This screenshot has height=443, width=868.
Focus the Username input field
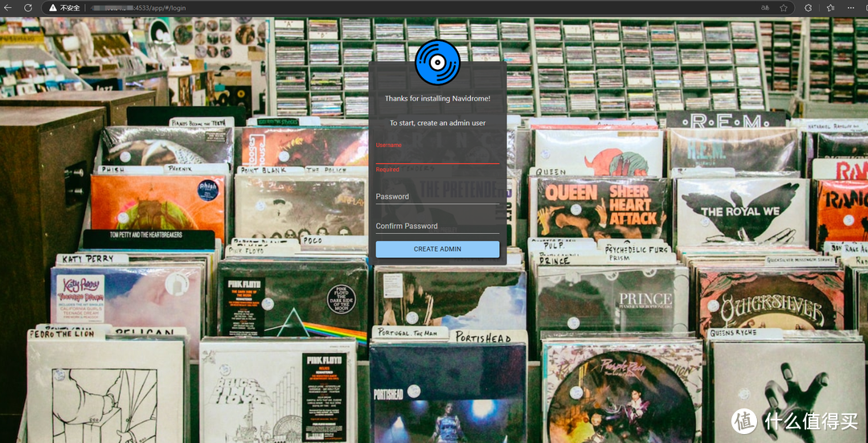click(x=437, y=153)
